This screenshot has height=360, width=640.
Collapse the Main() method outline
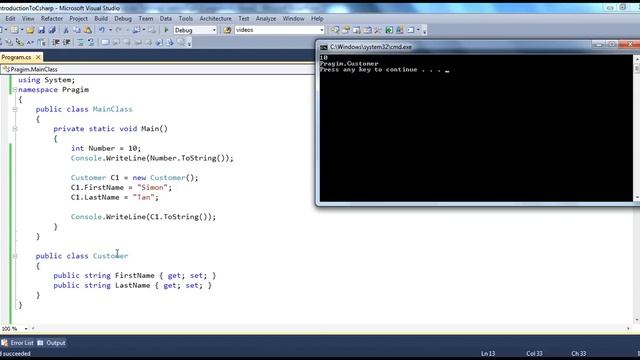[x=15, y=129]
